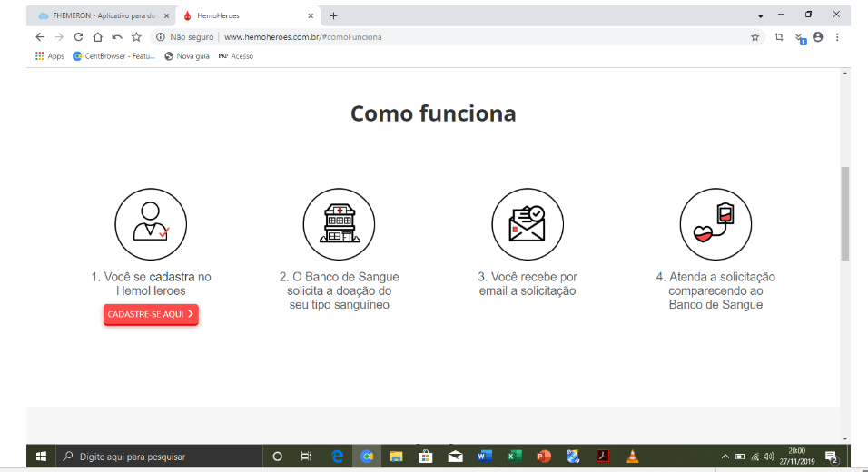
Task: Click the crop screenshot toolbar icon
Action: [x=779, y=37]
